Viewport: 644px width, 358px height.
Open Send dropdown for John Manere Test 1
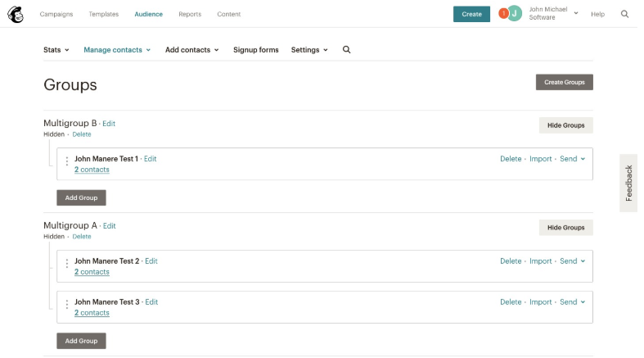[x=572, y=159]
